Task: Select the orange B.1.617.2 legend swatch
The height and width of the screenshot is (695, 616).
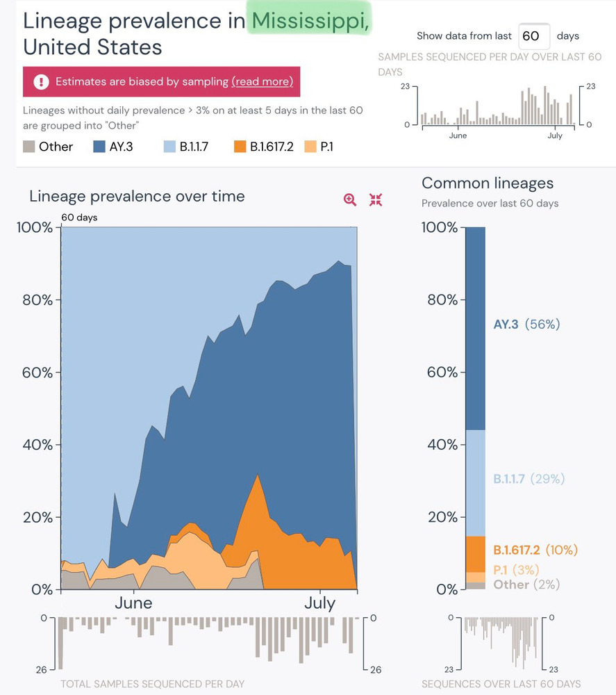Action: point(240,147)
